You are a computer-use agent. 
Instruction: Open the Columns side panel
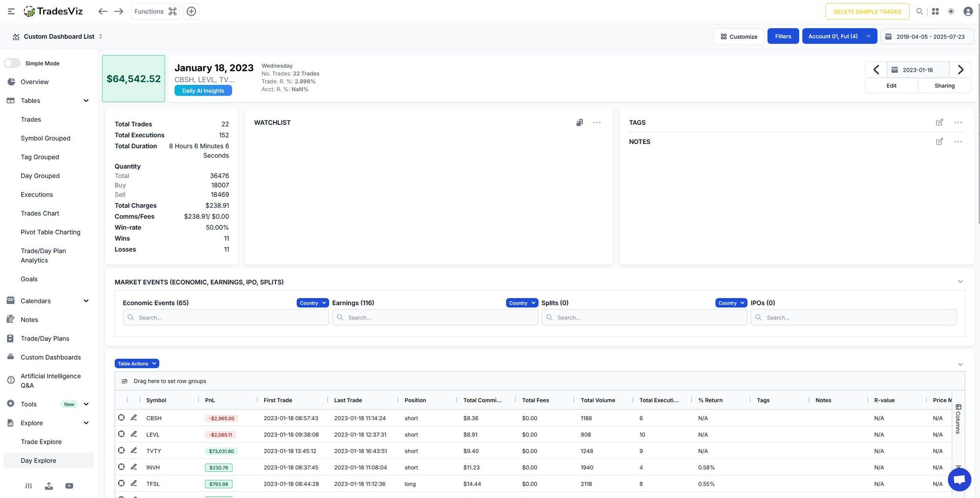coord(958,419)
